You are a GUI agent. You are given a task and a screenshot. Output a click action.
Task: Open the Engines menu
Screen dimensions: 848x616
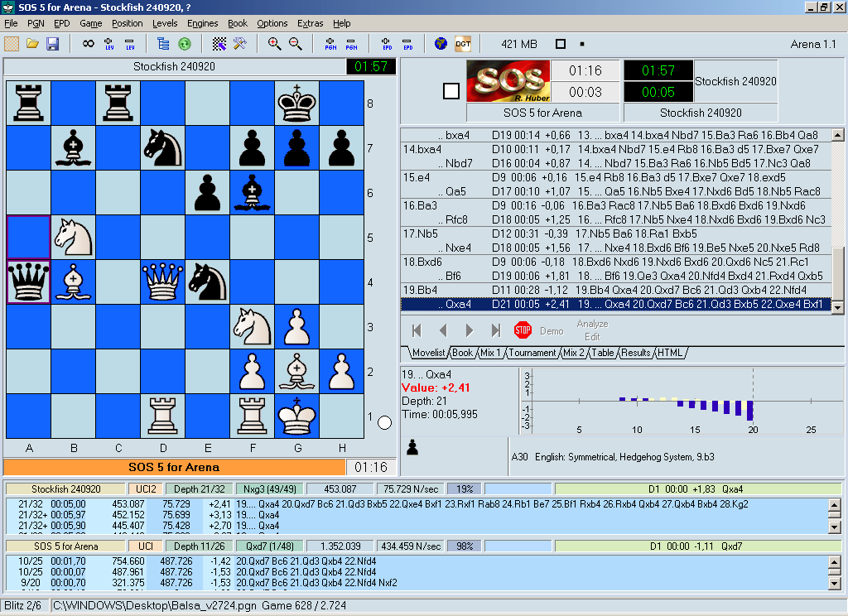[x=202, y=23]
